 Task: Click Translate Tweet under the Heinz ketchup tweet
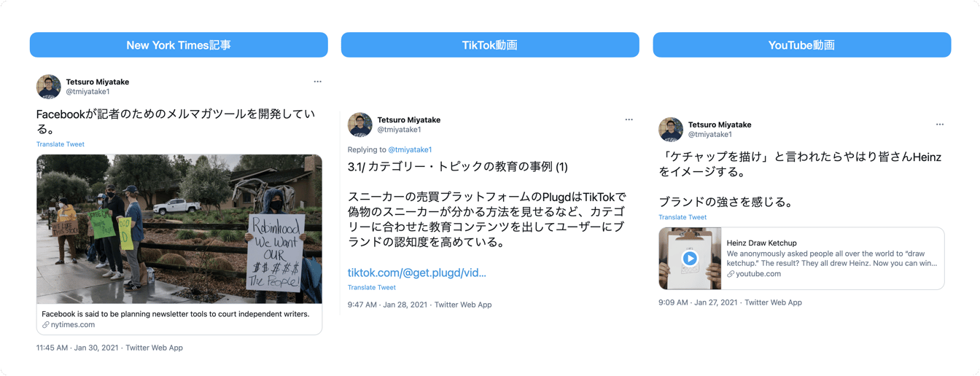(x=682, y=217)
